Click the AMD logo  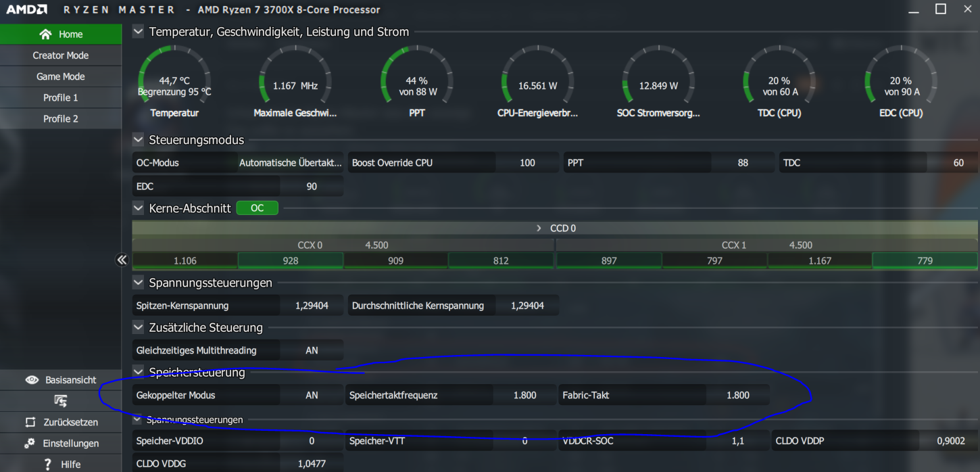point(27,9)
